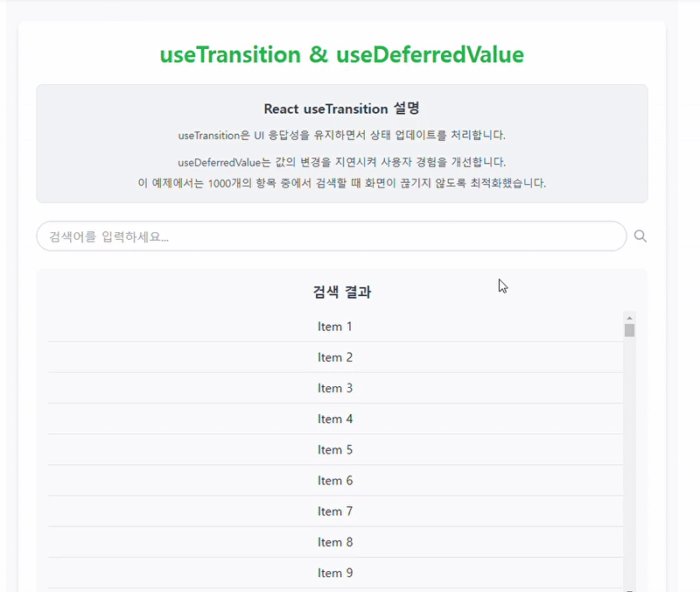
Task: Click the 검색 결과 results header
Action: [x=341, y=292]
